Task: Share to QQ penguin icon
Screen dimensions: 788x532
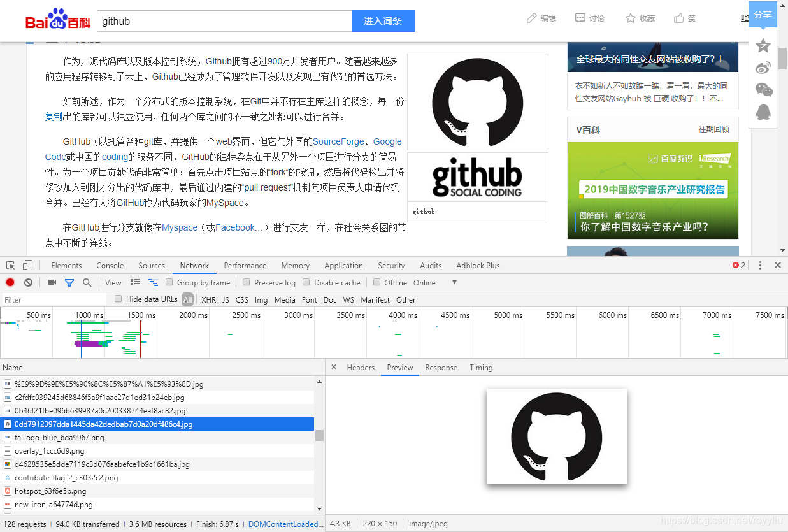Action: pyautogui.click(x=763, y=112)
